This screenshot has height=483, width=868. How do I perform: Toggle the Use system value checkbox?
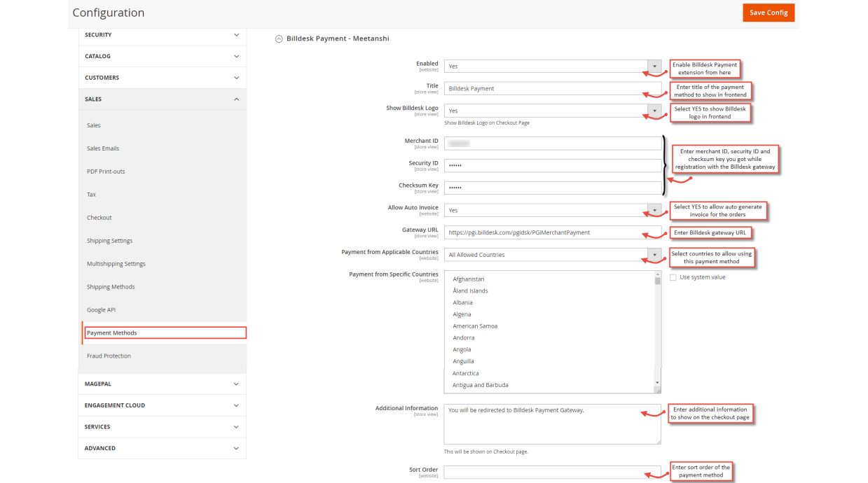[x=673, y=277]
